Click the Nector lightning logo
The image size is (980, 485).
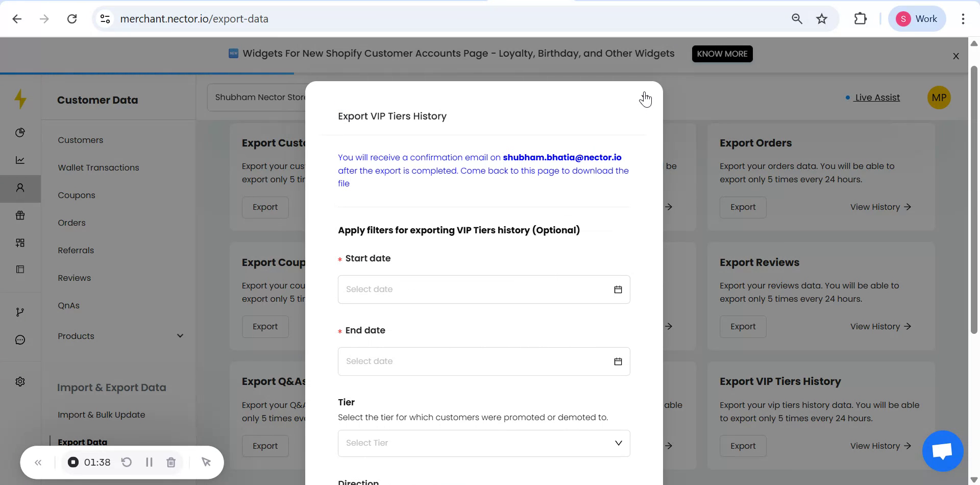coord(20,99)
